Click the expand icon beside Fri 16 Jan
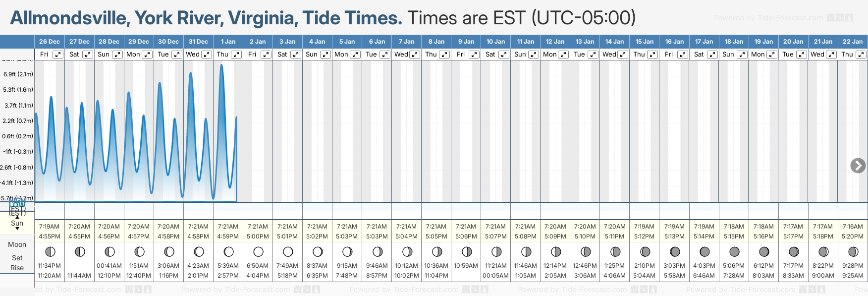Viewport: 868px width, 296px height. pyautogui.click(x=682, y=55)
